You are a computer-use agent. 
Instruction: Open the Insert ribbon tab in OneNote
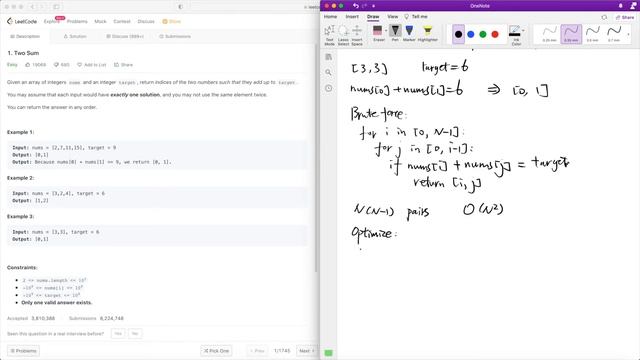coord(352,17)
